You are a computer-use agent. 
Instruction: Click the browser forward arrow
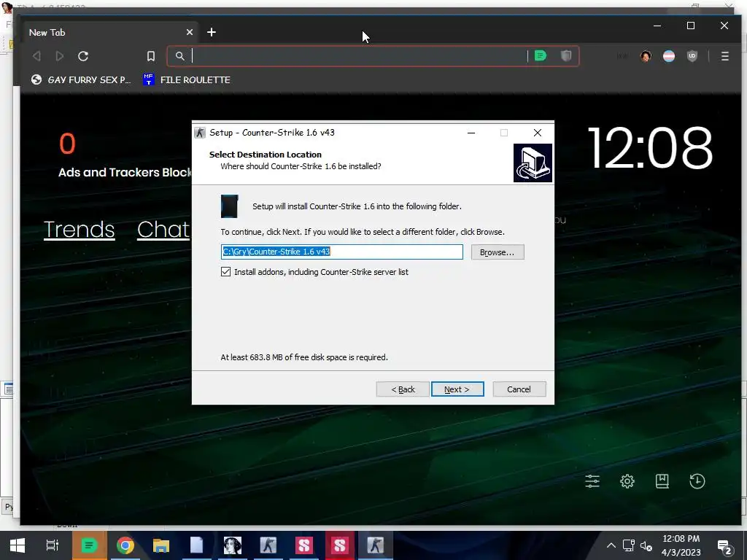[60, 56]
